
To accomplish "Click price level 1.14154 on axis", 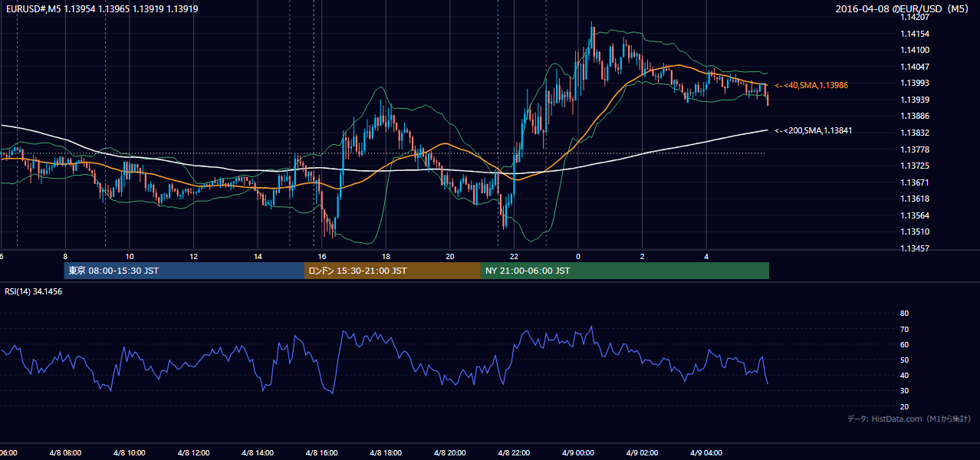I will coord(915,34).
